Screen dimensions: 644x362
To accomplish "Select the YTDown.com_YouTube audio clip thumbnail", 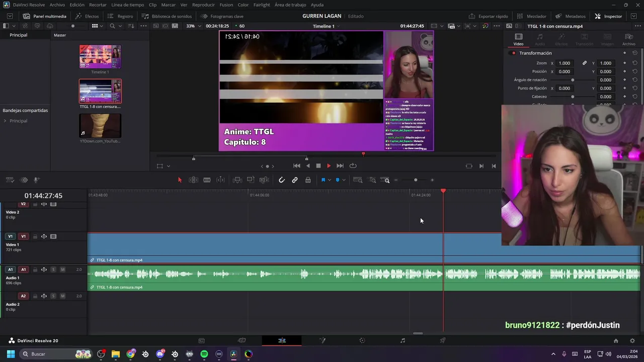I will pyautogui.click(x=100, y=126).
